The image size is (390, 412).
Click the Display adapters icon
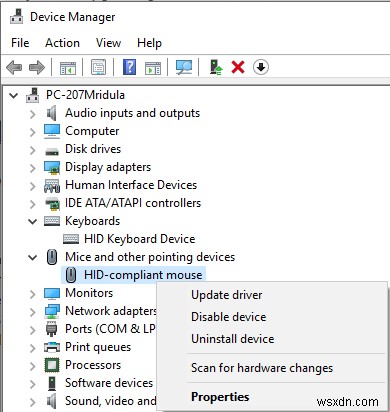52,167
